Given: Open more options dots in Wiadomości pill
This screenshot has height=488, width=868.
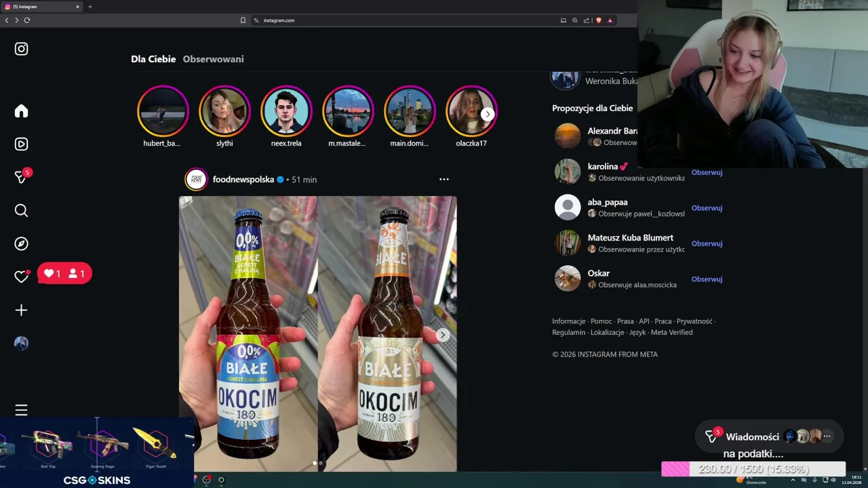Looking at the screenshot, I should coord(827,436).
